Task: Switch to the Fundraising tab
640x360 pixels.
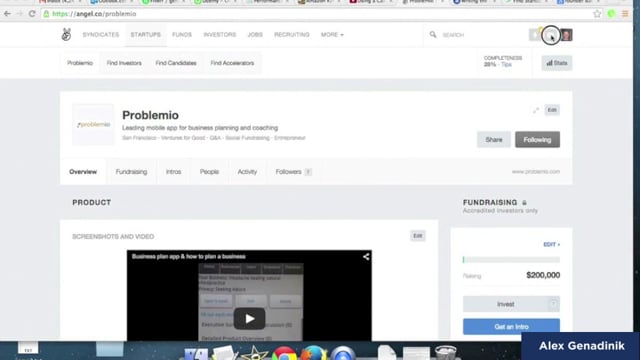Action: coord(131,172)
